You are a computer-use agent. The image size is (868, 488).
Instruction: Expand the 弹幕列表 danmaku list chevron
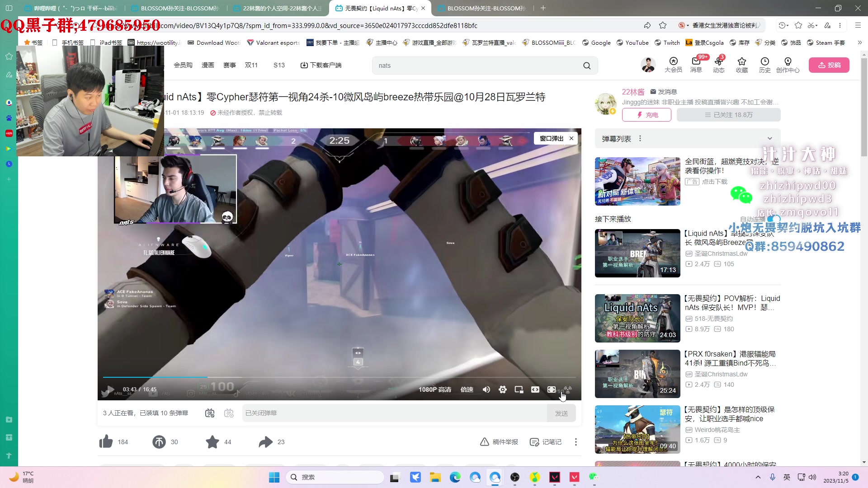click(x=770, y=139)
